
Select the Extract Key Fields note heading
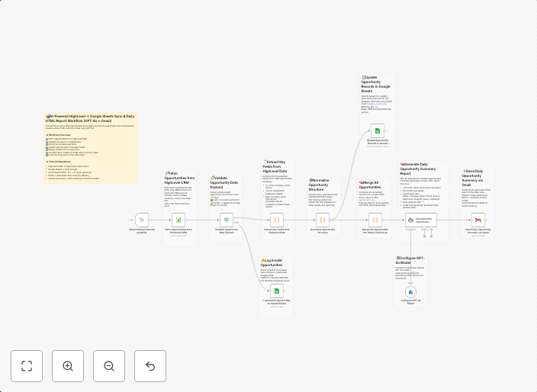tap(275, 166)
